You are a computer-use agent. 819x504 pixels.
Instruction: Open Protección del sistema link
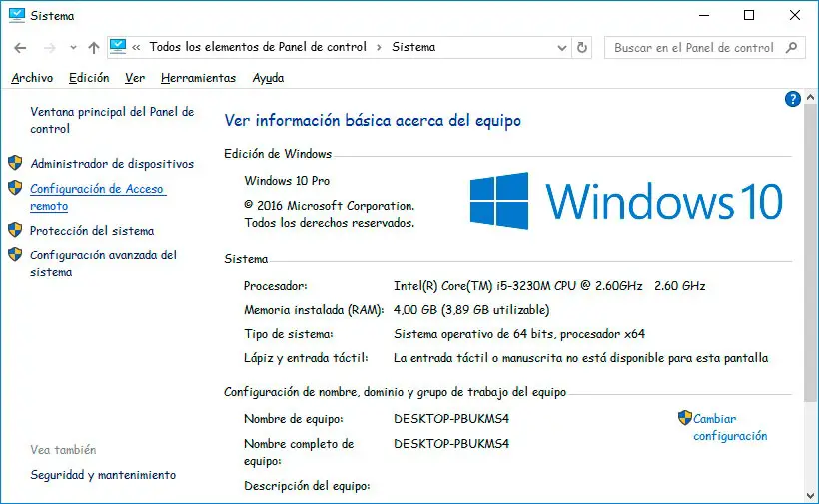tap(92, 231)
